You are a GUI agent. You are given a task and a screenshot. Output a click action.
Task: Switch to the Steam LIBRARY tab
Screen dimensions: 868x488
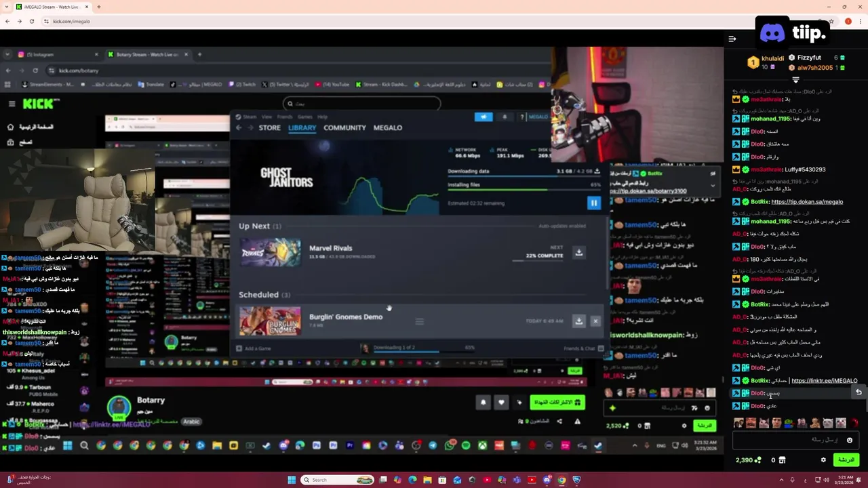tap(302, 127)
